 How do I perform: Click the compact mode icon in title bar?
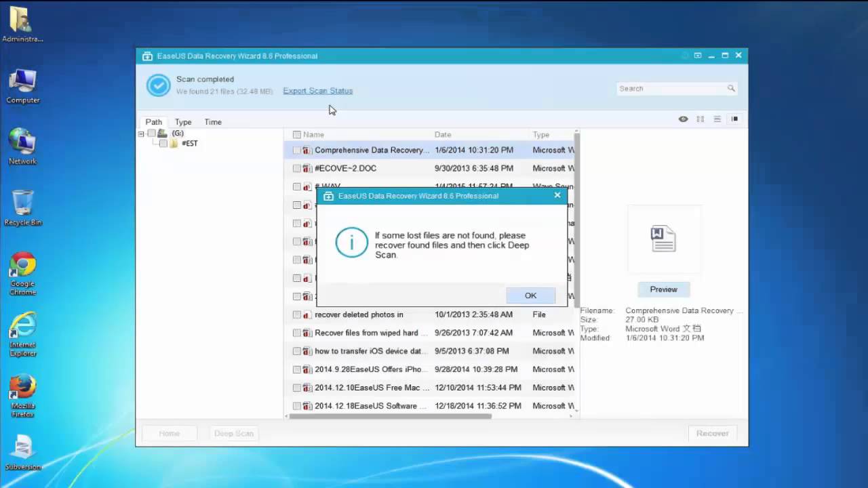pos(697,56)
